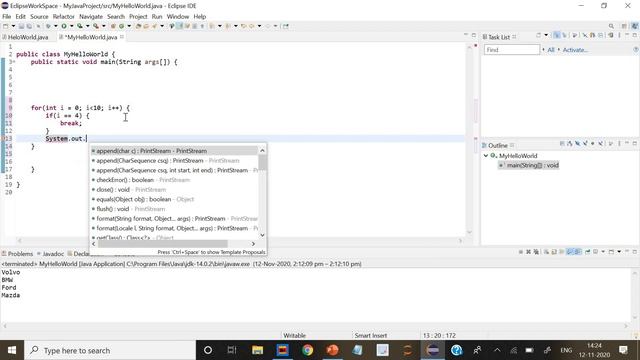Open the New Task dropdown arrow
The image size is (640, 360).
pyautogui.click(x=546, y=36)
